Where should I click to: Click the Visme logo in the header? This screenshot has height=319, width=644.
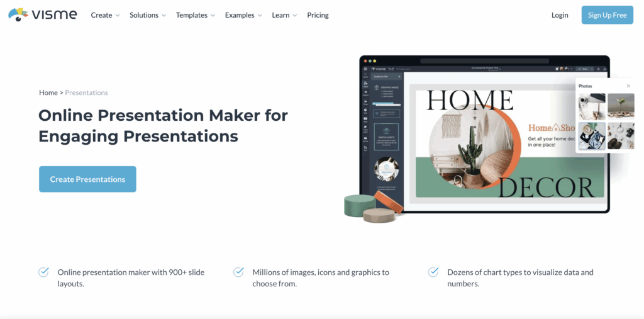42,14
